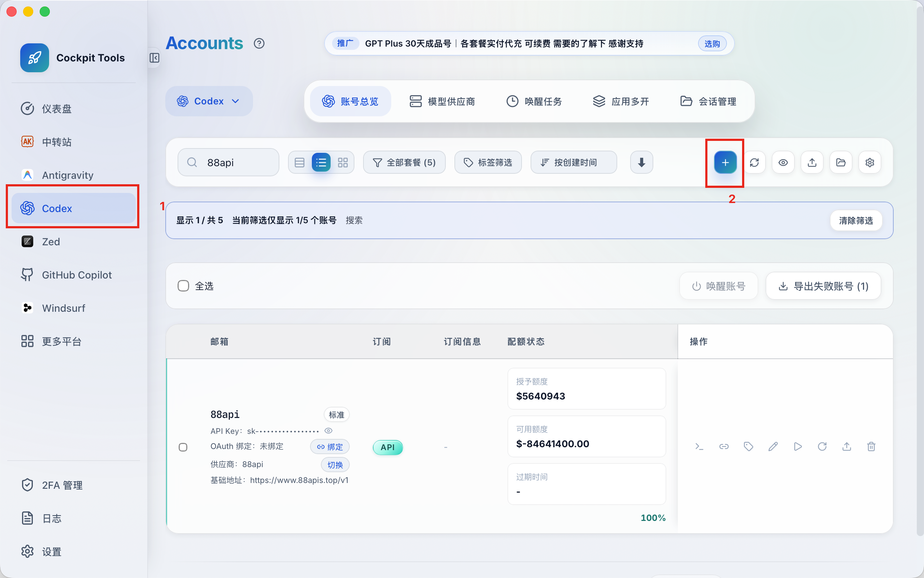Open terminal action for 88api account
Viewport: 924px width, 578px height.
tap(699, 446)
